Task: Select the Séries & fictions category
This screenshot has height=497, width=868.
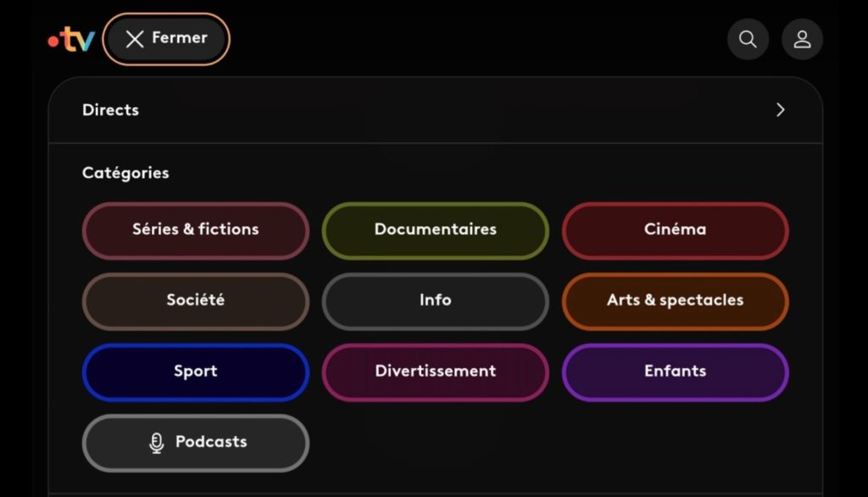Action: click(195, 230)
